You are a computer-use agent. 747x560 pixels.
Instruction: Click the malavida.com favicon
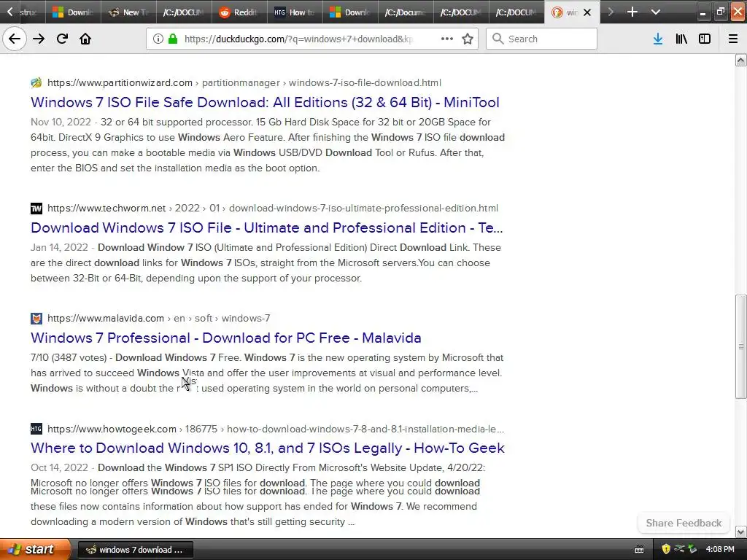(36, 318)
